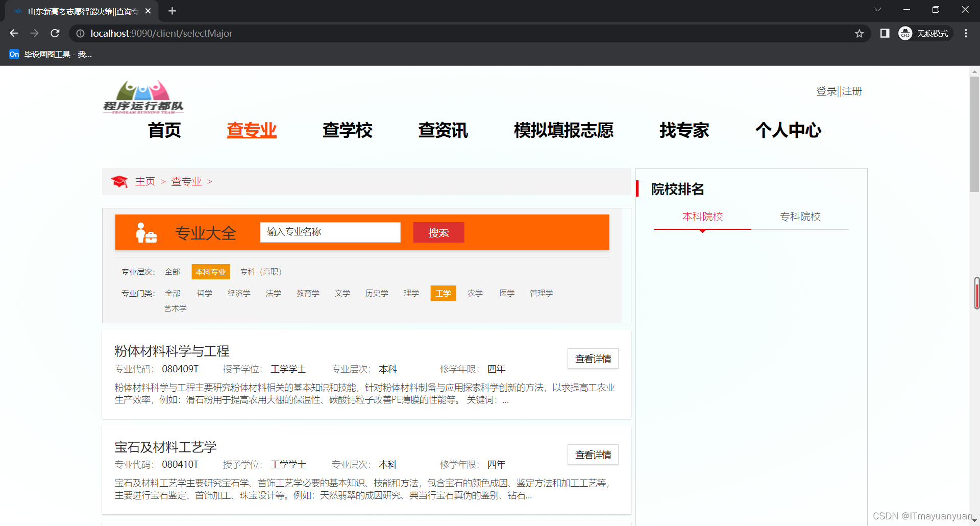Switch to the 专科院校 ranking tab

(800, 217)
